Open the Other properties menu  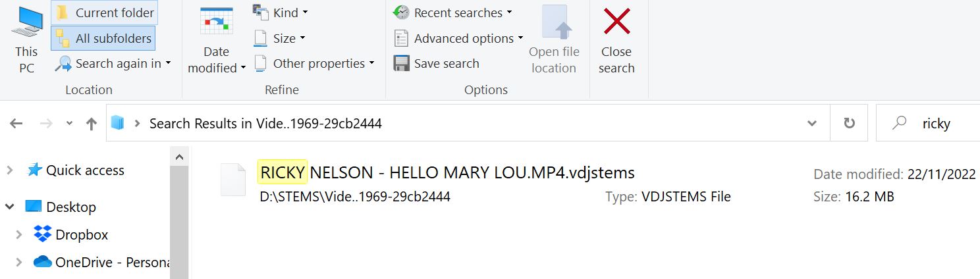(314, 64)
